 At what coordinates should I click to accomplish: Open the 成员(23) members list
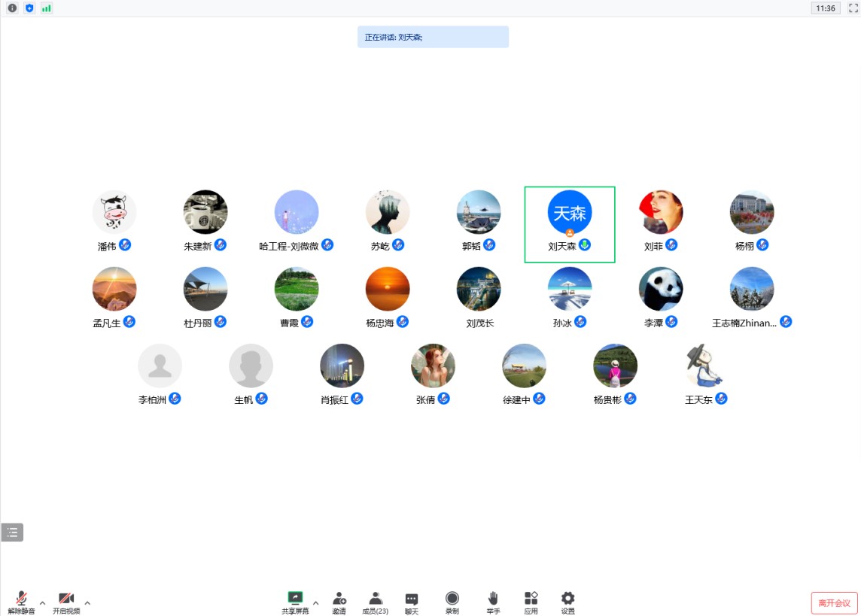tap(375, 602)
